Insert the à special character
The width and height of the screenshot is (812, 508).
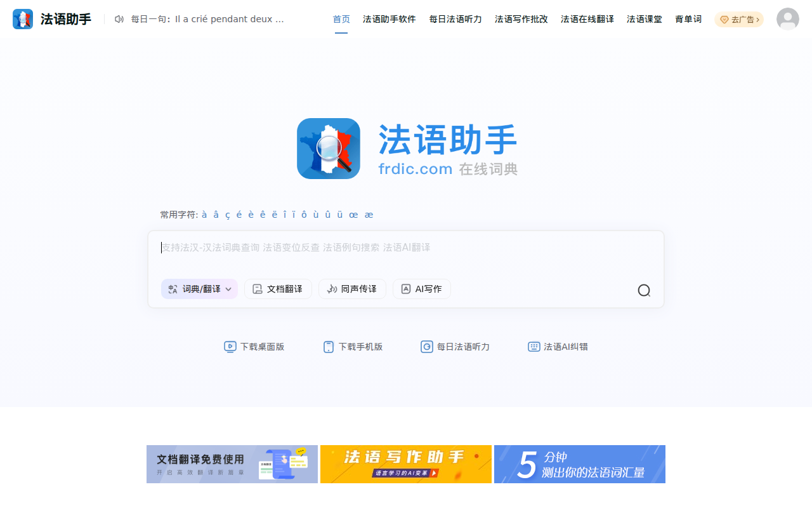pos(204,215)
